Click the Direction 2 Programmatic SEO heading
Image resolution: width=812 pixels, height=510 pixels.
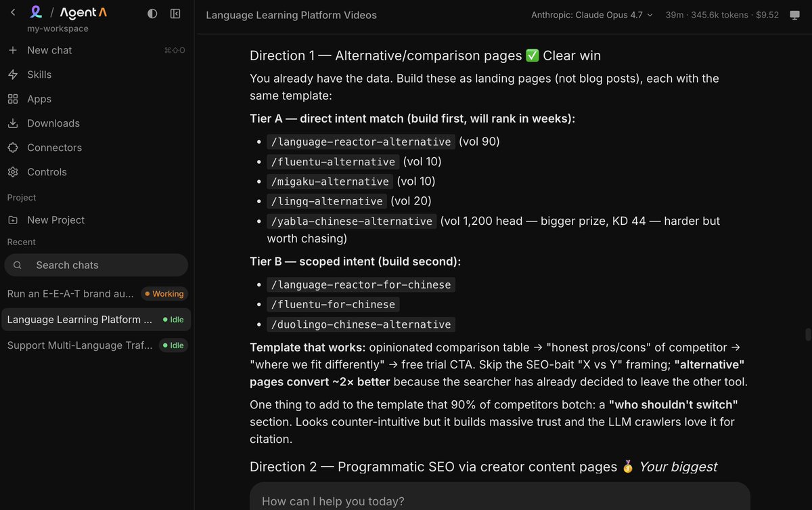[x=483, y=467]
